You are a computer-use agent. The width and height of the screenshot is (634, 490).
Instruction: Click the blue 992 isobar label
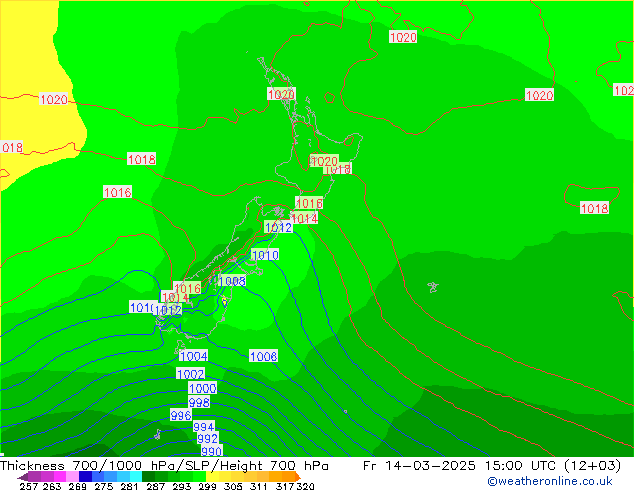click(208, 438)
